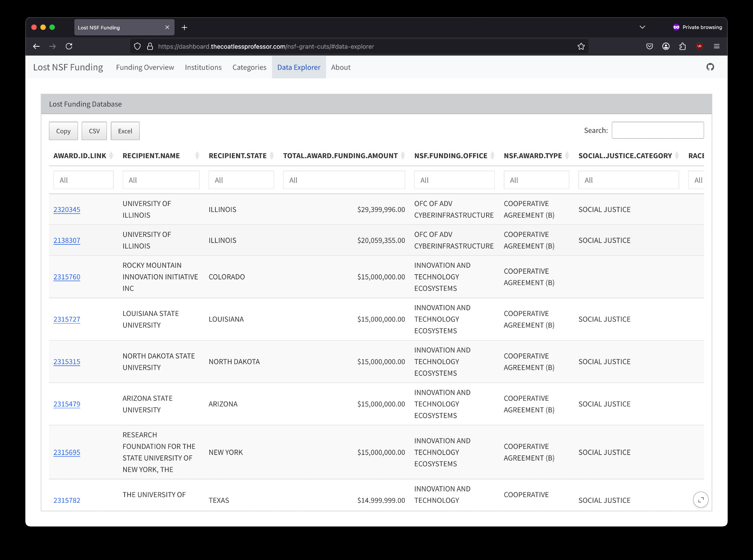Filter the NSF.AWARD.TYPE column

tap(537, 180)
